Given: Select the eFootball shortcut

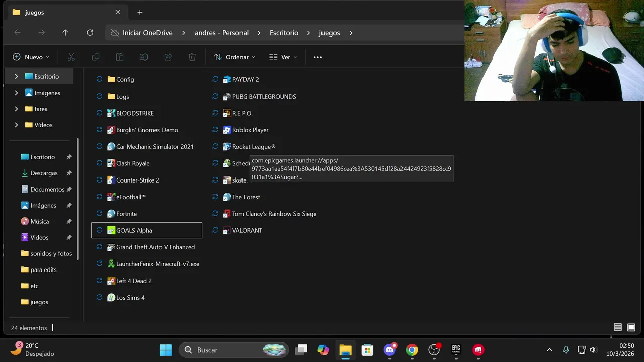Looking at the screenshot, I should click(126, 197).
